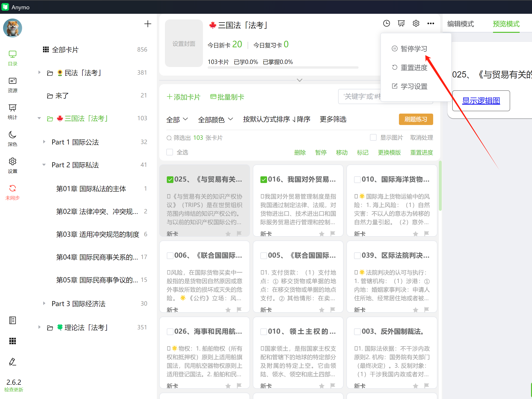Click the grid icon in bottom sidebar
The height and width of the screenshot is (399, 532).
click(x=13, y=341)
